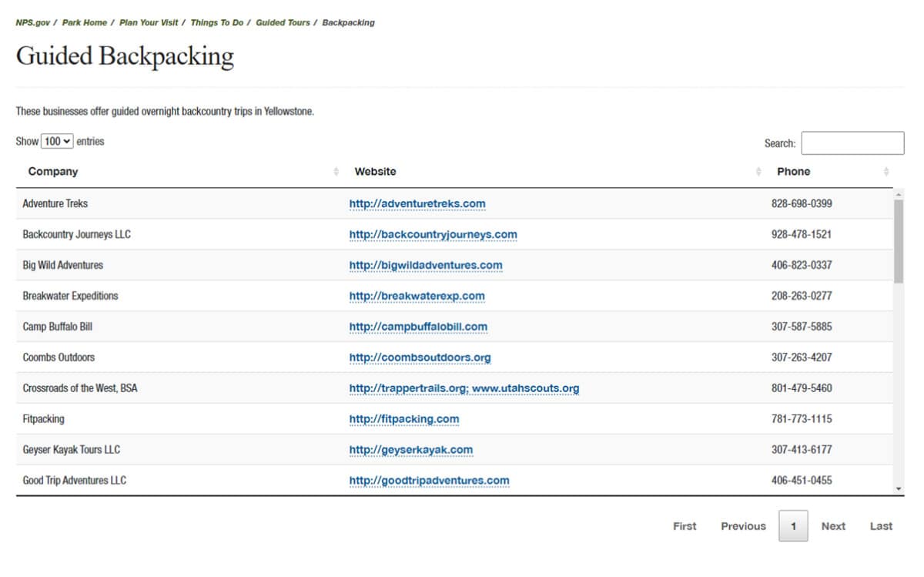Click the Backpacking breadcrumb text

tap(348, 23)
